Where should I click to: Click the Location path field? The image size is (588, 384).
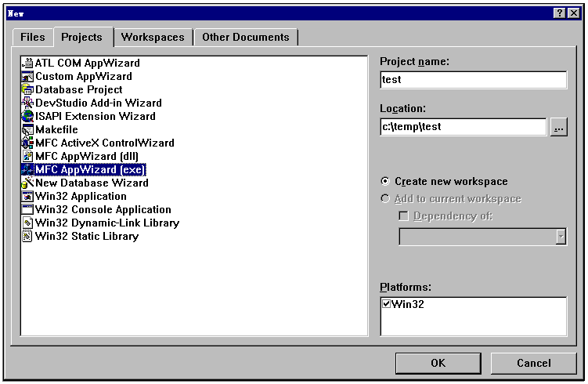464,127
